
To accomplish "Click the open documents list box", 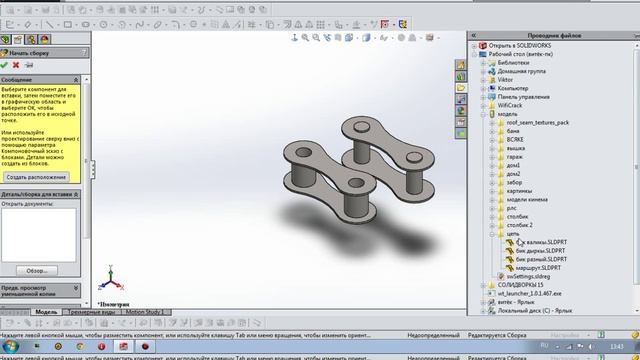I will [38, 235].
